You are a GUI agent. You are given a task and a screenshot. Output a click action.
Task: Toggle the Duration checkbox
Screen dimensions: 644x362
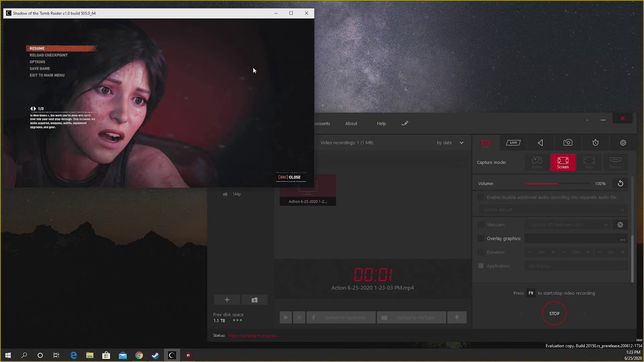(x=481, y=252)
